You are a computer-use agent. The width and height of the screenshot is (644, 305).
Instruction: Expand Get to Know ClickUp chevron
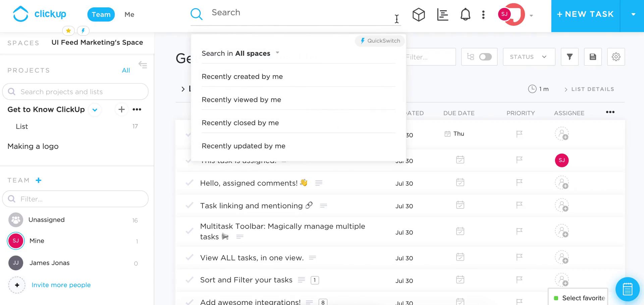[x=95, y=110]
